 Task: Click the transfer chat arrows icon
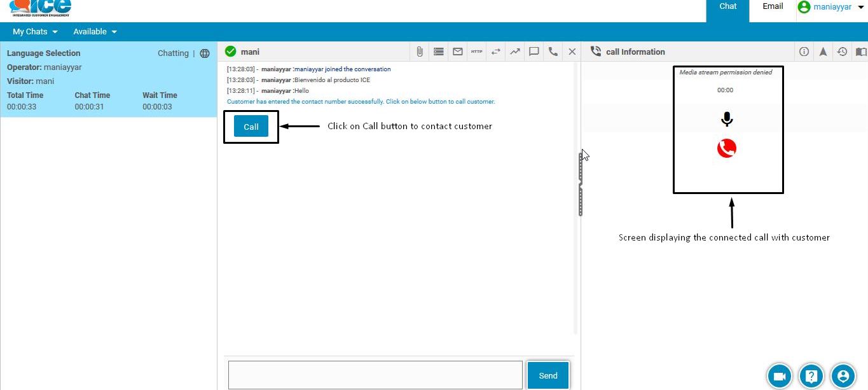(496, 52)
